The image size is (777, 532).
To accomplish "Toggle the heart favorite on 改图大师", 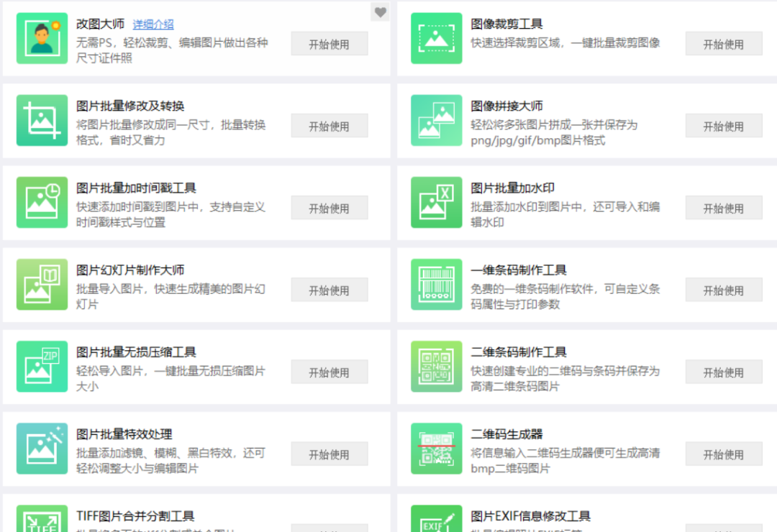I will click(x=380, y=12).
